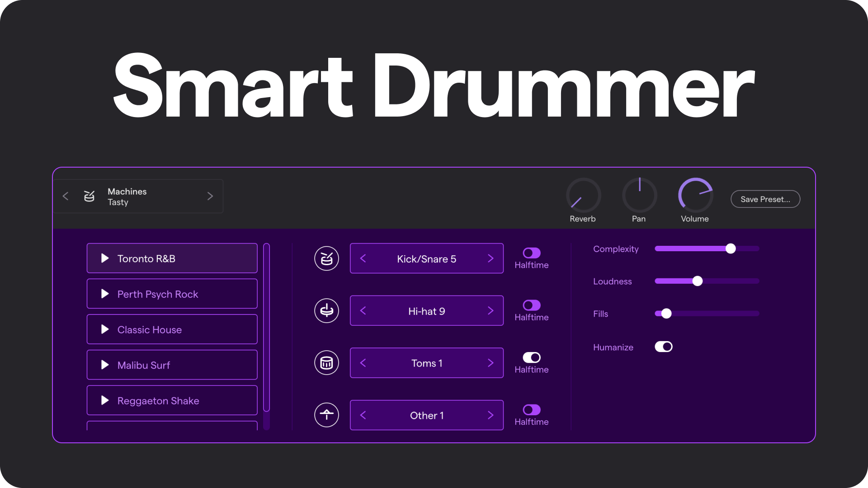Image resolution: width=868 pixels, height=488 pixels.
Task: Select the kick/snare drum category icon
Action: click(x=326, y=258)
